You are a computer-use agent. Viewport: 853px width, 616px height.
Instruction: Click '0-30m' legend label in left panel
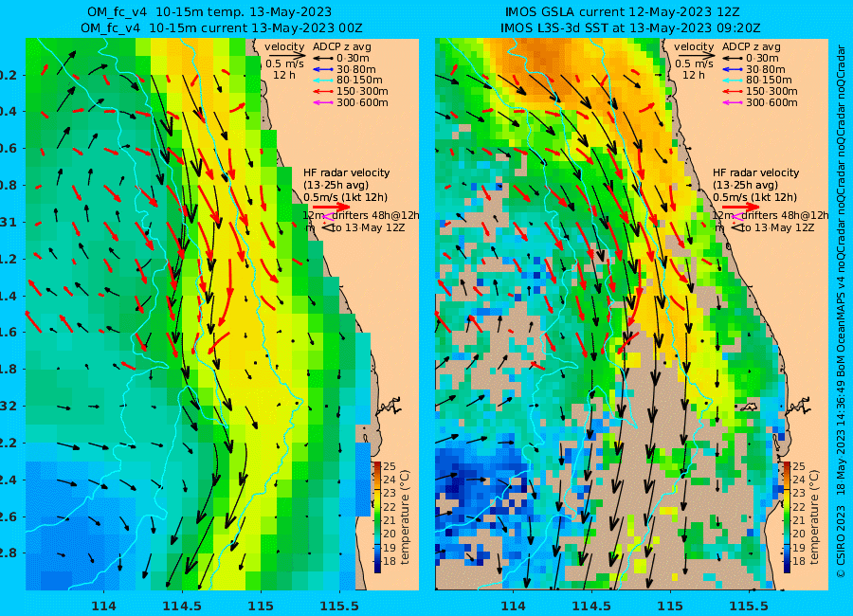pyautogui.click(x=353, y=58)
